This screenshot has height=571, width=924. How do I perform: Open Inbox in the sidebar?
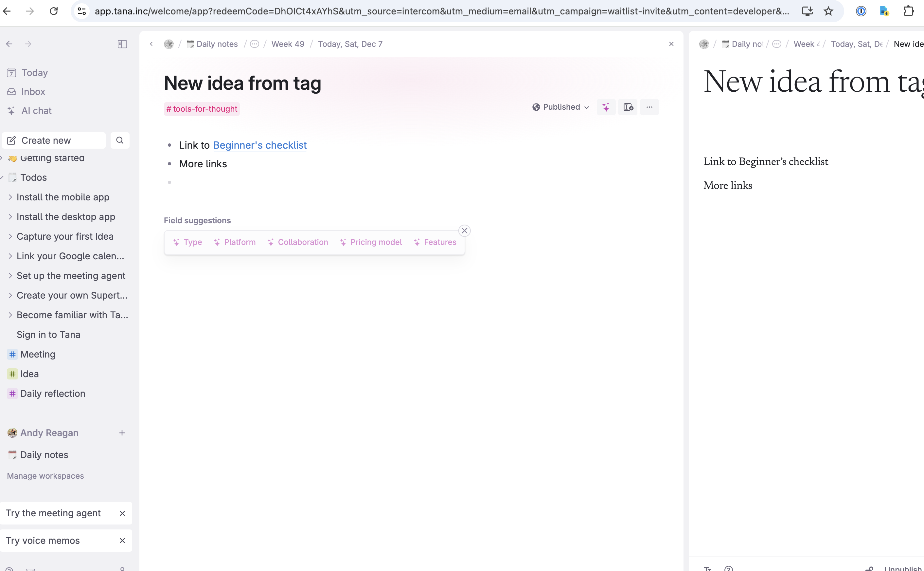(33, 92)
